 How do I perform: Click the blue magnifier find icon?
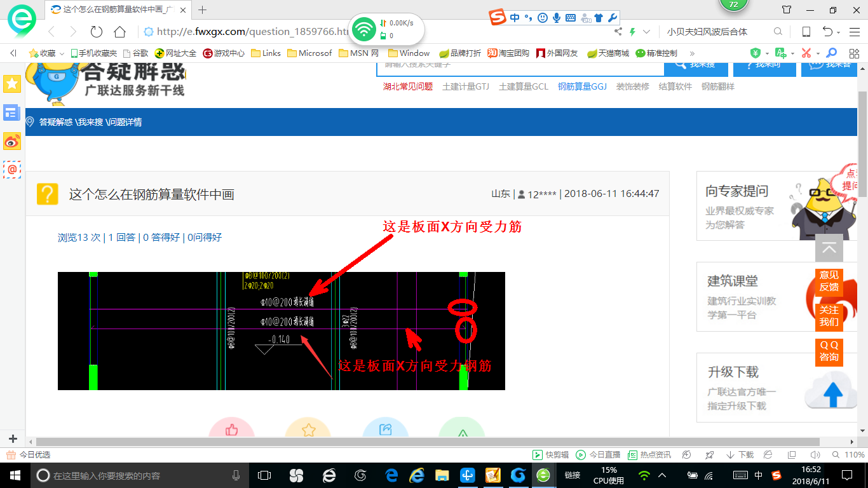[x=831, y=53]
